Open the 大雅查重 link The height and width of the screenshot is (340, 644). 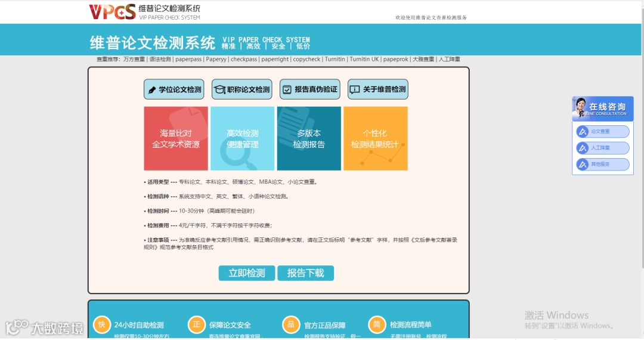[x=423, y=59]
